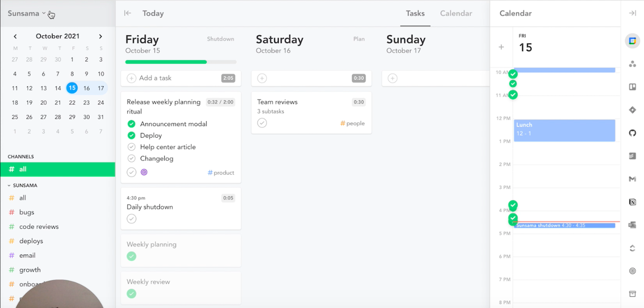Open the Sunsama workspace dropdown
The height and width of the screenshot is (308, 644).
pyautogui.click(x=27, y=13)
